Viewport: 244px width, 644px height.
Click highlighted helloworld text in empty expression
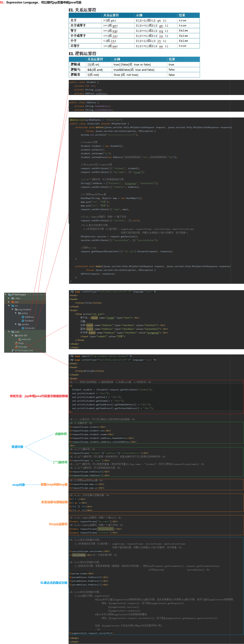click(x=105, y=529)
